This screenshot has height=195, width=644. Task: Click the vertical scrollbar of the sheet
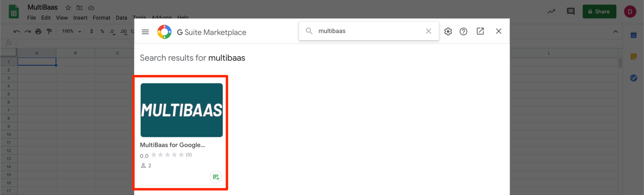pyautogui.click(x=620, y=63)
